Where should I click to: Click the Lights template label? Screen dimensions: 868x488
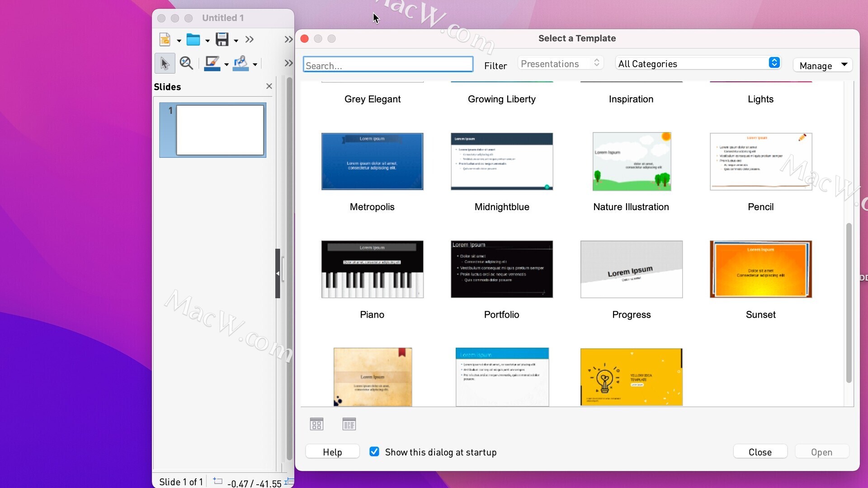[760, 99]
